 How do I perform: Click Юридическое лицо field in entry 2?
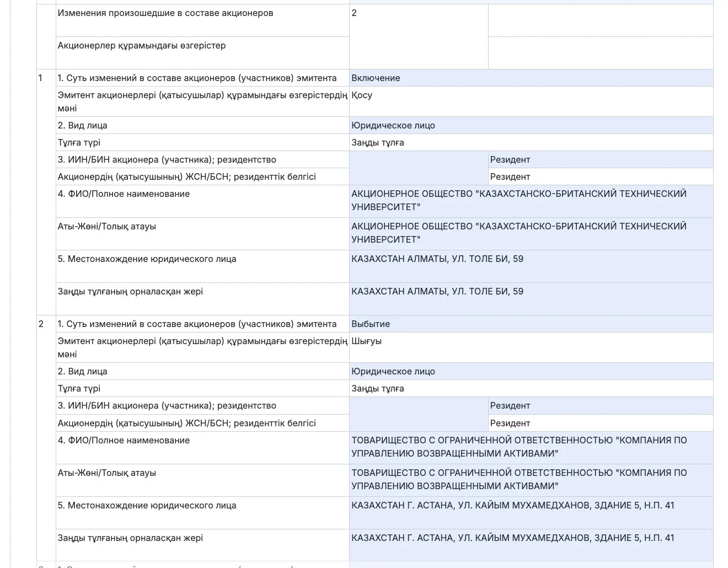click(531, 371)
